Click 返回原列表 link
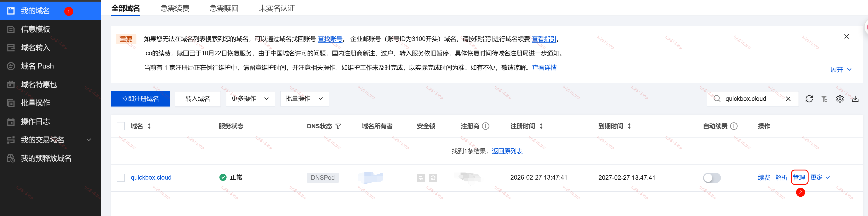This screenshot has width=868, height=216. [507, 151]
